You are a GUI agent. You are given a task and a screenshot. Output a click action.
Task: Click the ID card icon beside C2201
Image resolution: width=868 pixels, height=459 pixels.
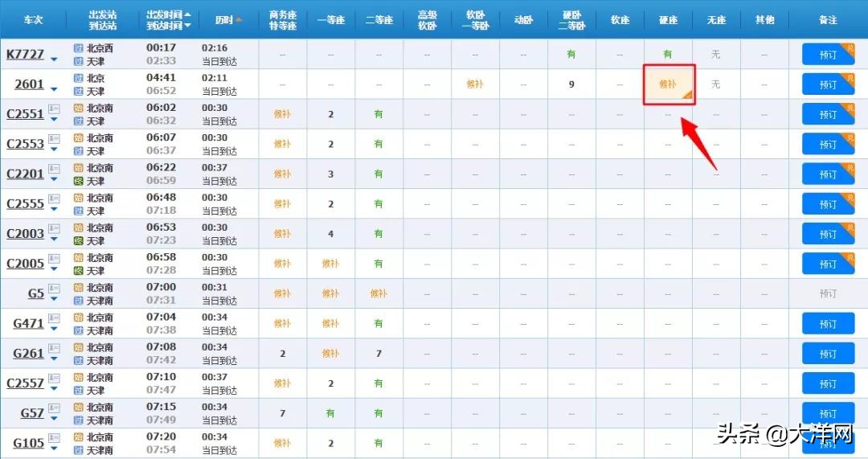click(54, 169)
